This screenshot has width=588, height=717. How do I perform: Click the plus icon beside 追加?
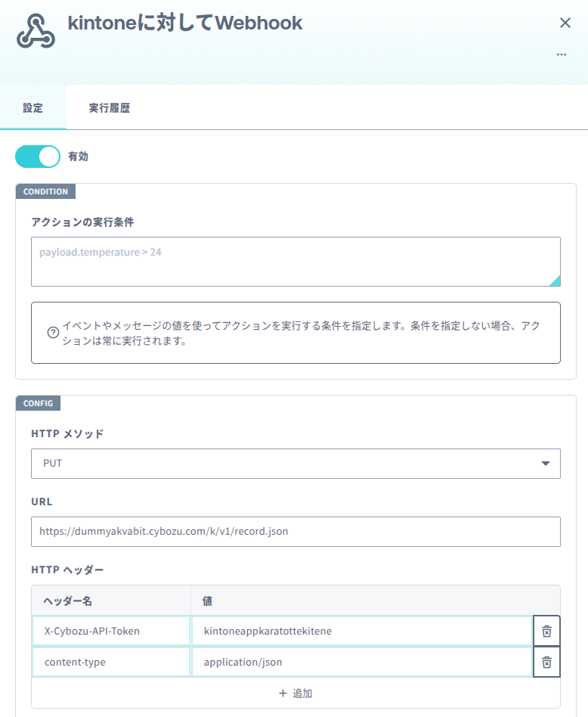point(283,694)
